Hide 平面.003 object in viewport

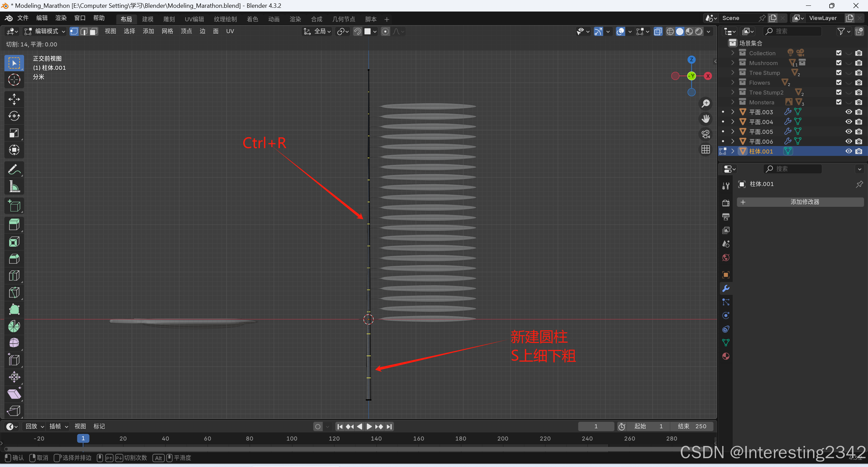coord(848,112)
